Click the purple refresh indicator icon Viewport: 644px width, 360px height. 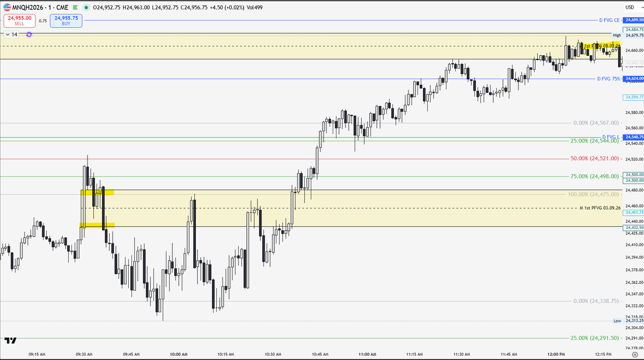[29, 34]
